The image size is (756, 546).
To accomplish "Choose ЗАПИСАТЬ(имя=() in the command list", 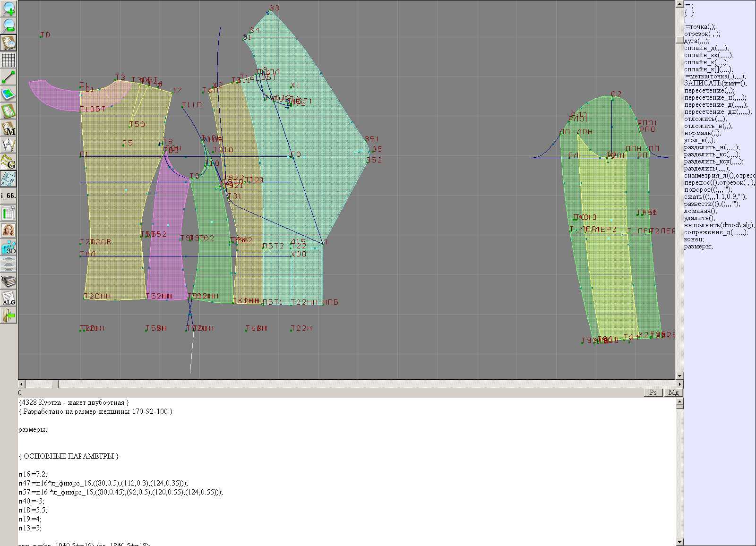I will coord(715,84).
